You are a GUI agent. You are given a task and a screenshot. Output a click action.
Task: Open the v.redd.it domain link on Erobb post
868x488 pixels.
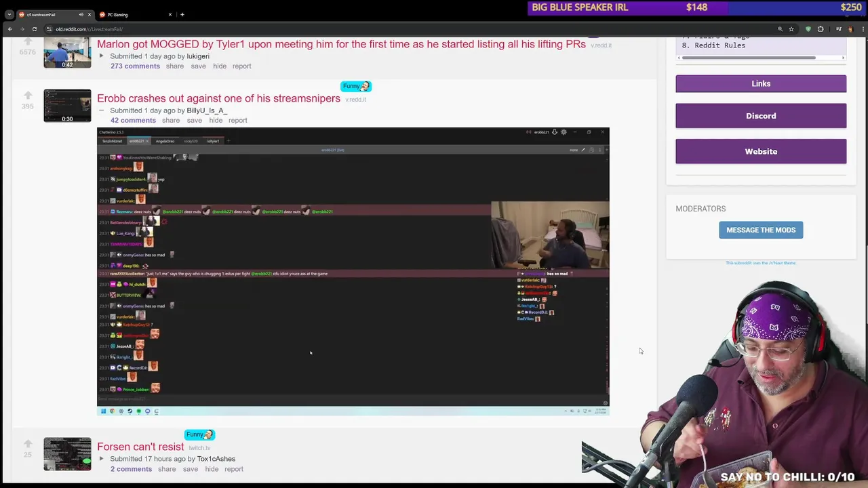pyautogui.click(x=355, y=100)
